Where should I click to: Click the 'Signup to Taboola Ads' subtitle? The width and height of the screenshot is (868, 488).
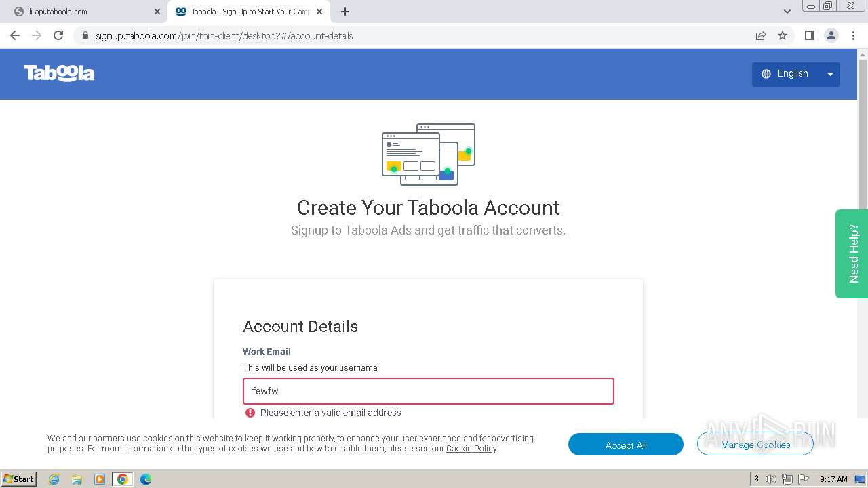[x=428, y=230]
